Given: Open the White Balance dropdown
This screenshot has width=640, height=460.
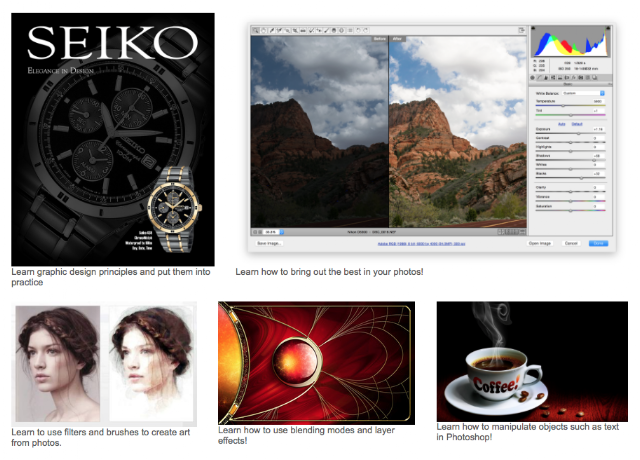Looking at the screenshot, I should click(x=583, y=93).
